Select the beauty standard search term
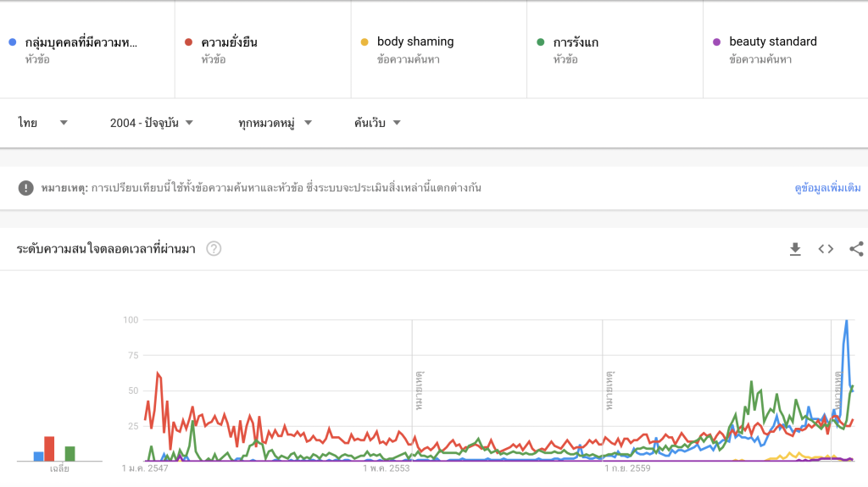This screenshot has height=487, width=868. click(x=773, y=42)
